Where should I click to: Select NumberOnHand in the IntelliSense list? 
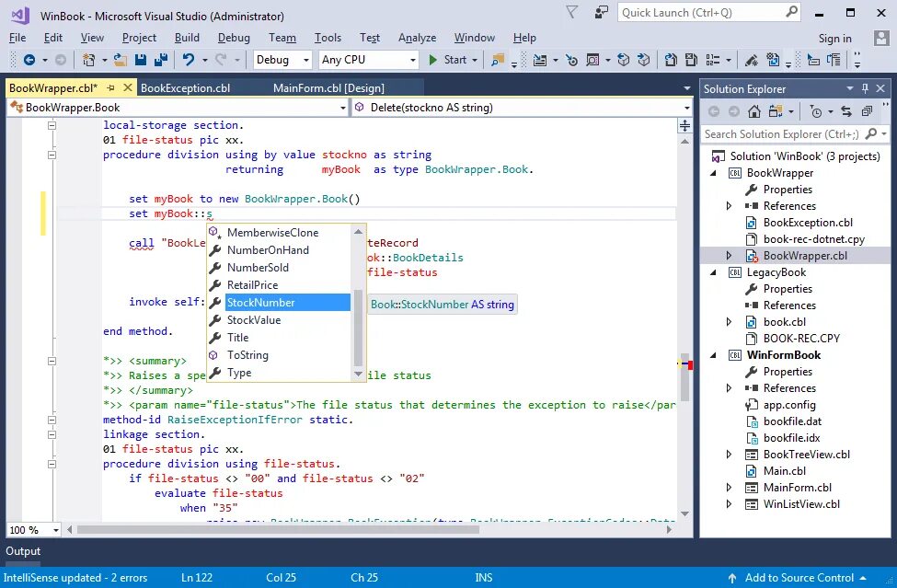click(x=279, y=250)
